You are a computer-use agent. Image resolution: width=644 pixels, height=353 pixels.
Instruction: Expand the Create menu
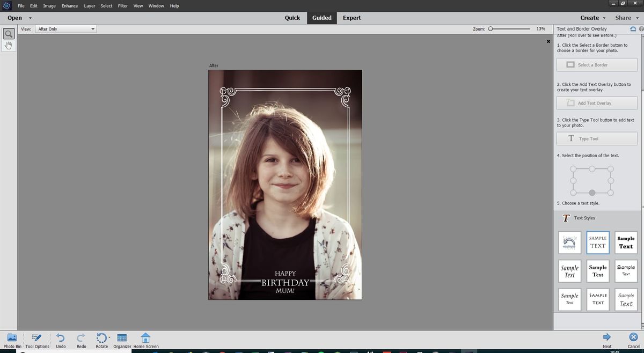pyautogui.click(x=591, y=17)
